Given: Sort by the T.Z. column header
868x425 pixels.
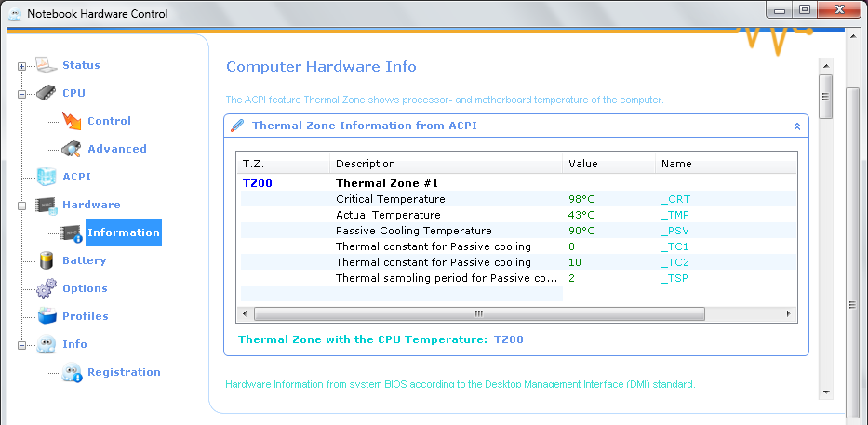Looking at the screenshot, I should pos(283,164).
